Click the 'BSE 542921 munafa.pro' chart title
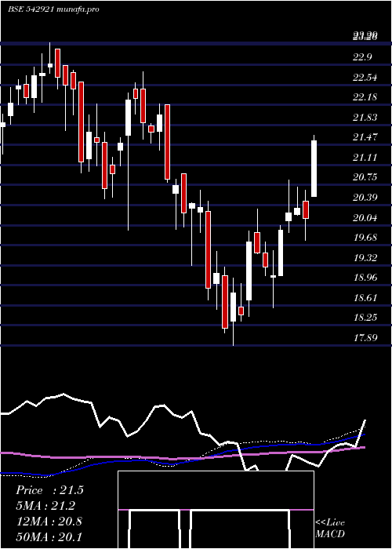The width and height of the screenshot is (392, 549). (x=53, y=9)
